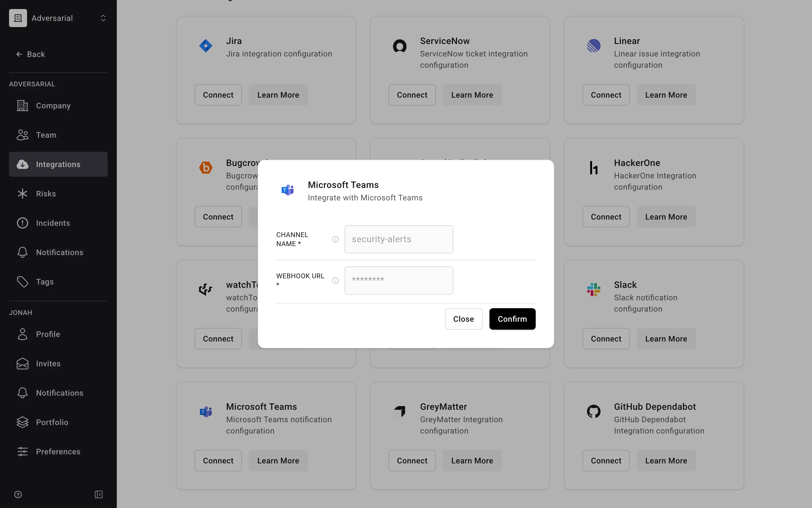Show info tooltip for Webhook URL
Viewport: 812px width, 508px height.
point(335,281)
